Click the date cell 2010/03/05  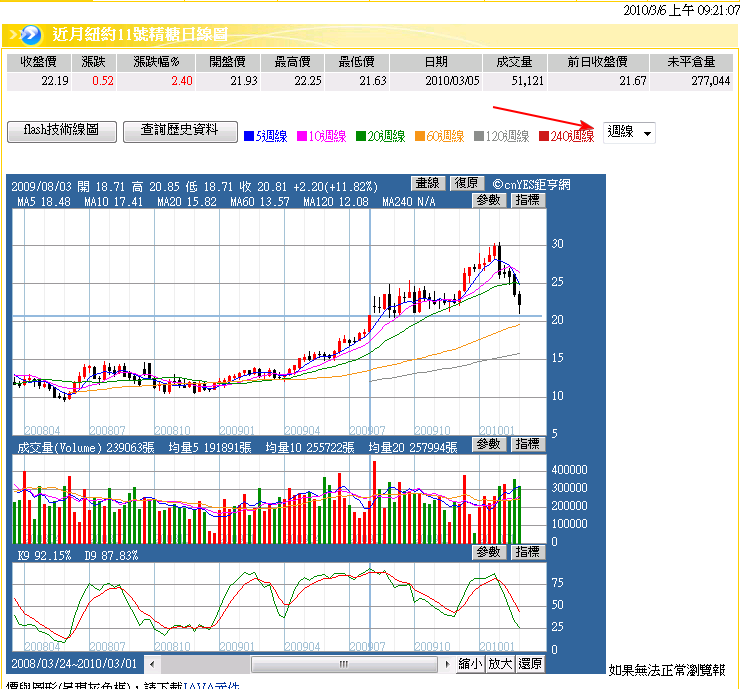coord(452,81)
